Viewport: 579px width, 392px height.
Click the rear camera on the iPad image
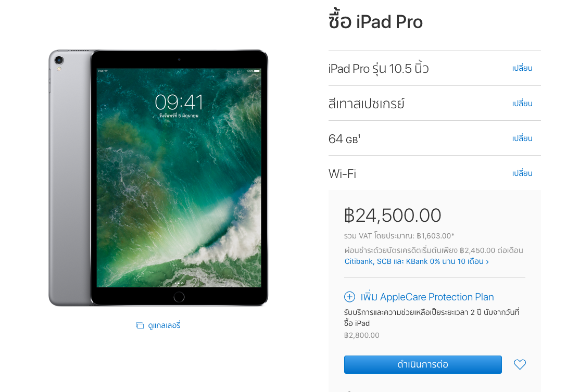(59, 60)
